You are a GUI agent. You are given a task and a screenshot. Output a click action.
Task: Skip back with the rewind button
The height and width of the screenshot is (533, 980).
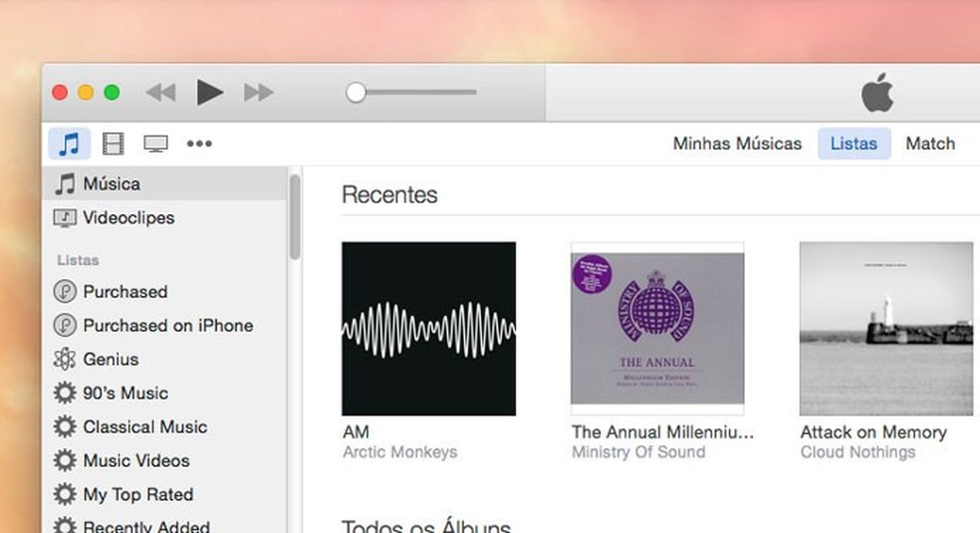pos(160,93)
